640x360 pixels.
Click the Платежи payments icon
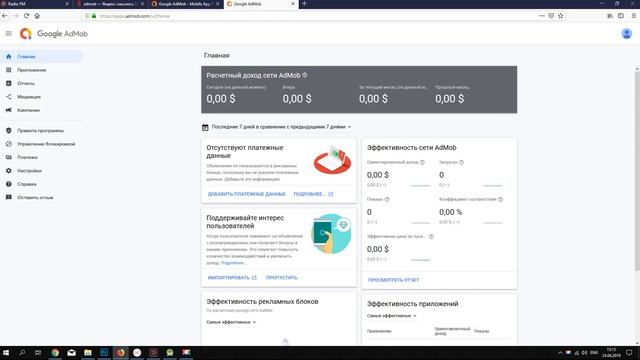pos(9,157)
